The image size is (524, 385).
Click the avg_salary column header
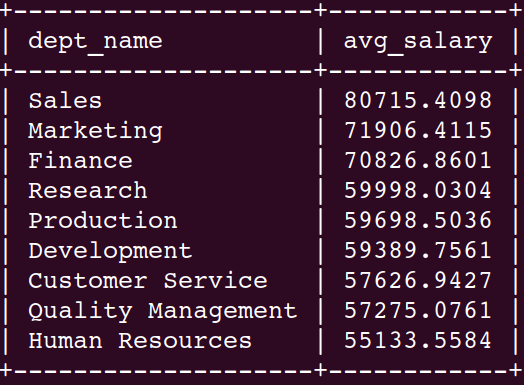418,42
